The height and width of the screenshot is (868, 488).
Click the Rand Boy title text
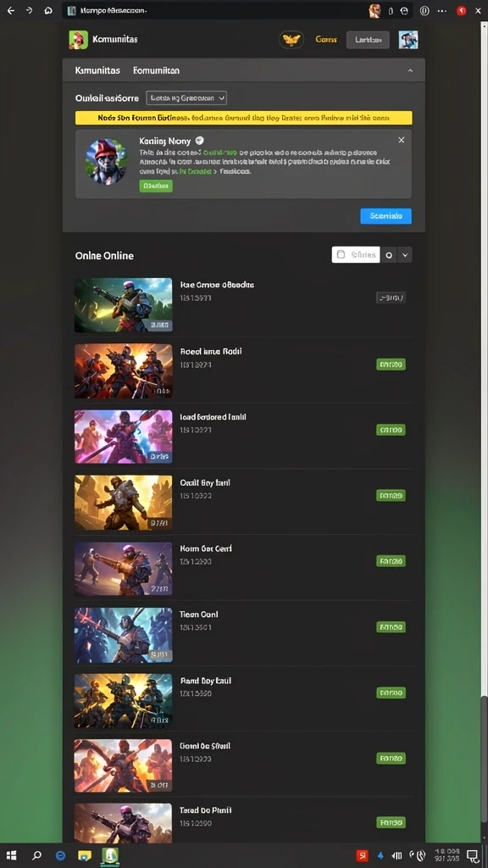206,681
